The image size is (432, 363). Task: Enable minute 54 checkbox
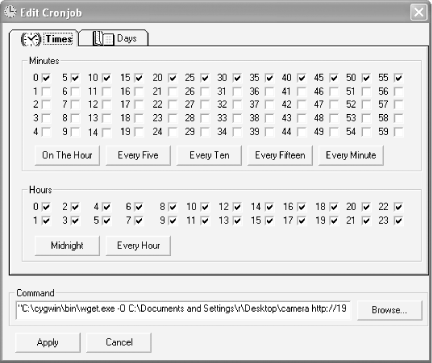[x=366, y=132]
